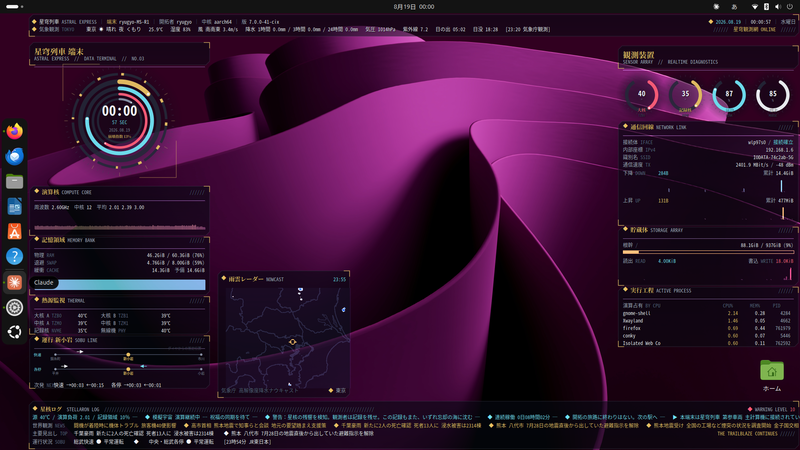Open the Files manager dock icon
The height and width of the screenshot is (450, 800).
click(14, 181)
